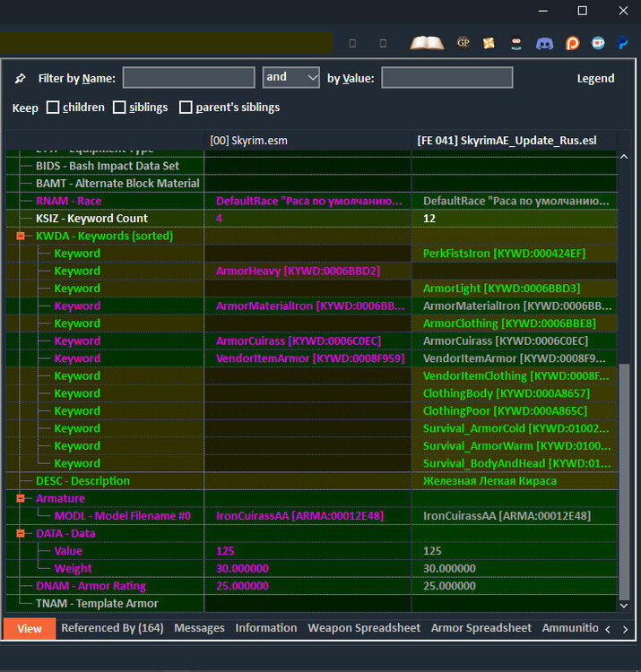Open the Discord link icon

544,43
